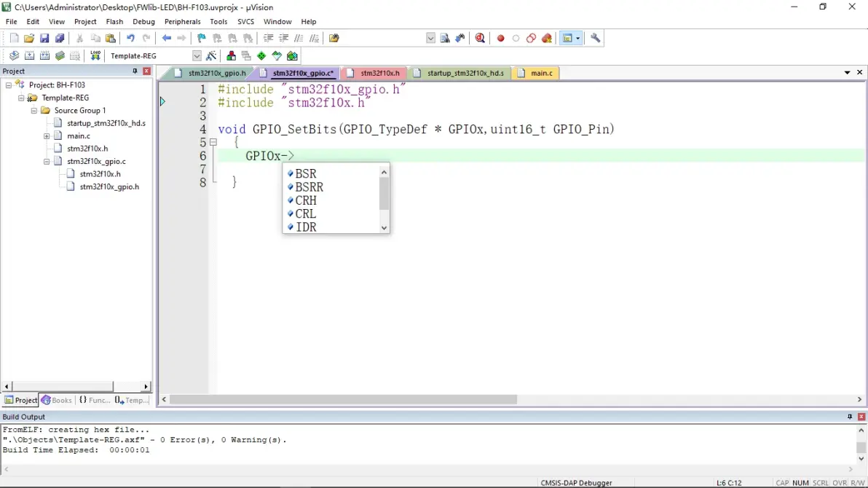Toggle the bookmark flag icon
Viewport: 868px width, 488px height.
tap(202, 39)
